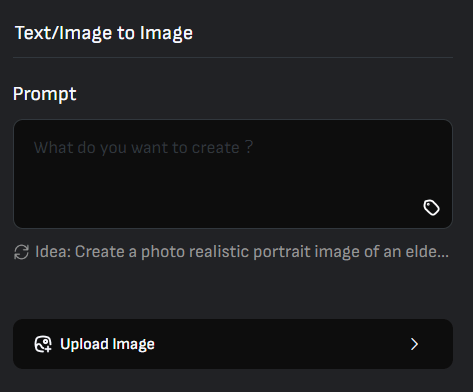Open the tag picker at prompt box corner
The height and width of the screenshot is (392, 473).
tap(431, 207)
